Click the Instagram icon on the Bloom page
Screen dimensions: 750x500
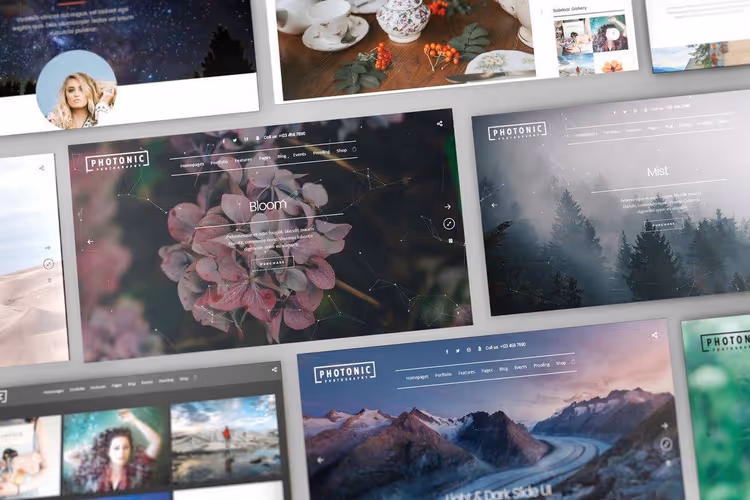246,139
